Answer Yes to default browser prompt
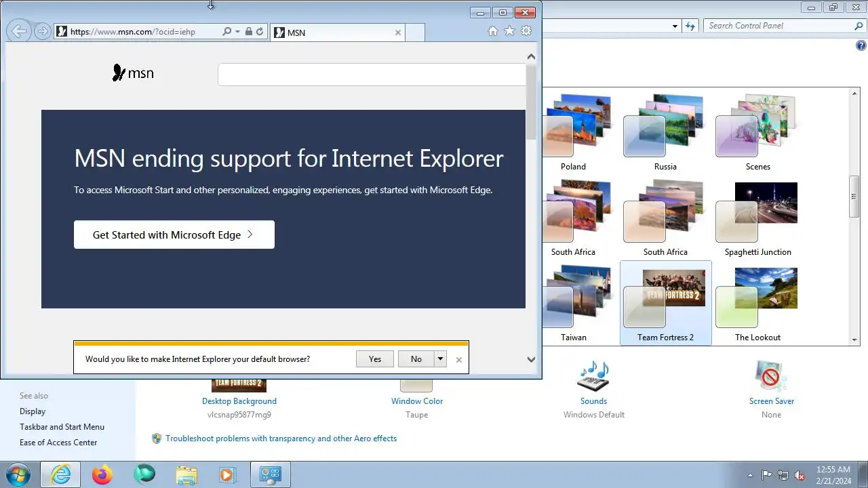The height and width of the screenshot is (488, 868). (375, 359)
